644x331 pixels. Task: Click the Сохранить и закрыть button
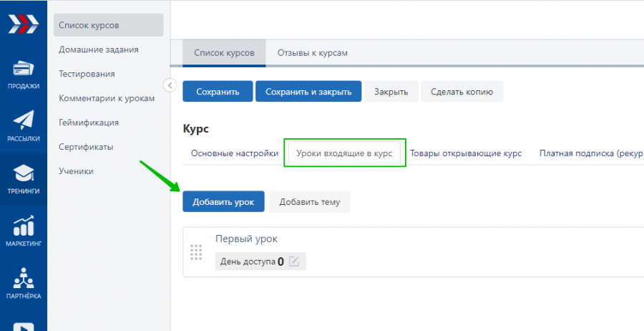[x=308, y=92]
